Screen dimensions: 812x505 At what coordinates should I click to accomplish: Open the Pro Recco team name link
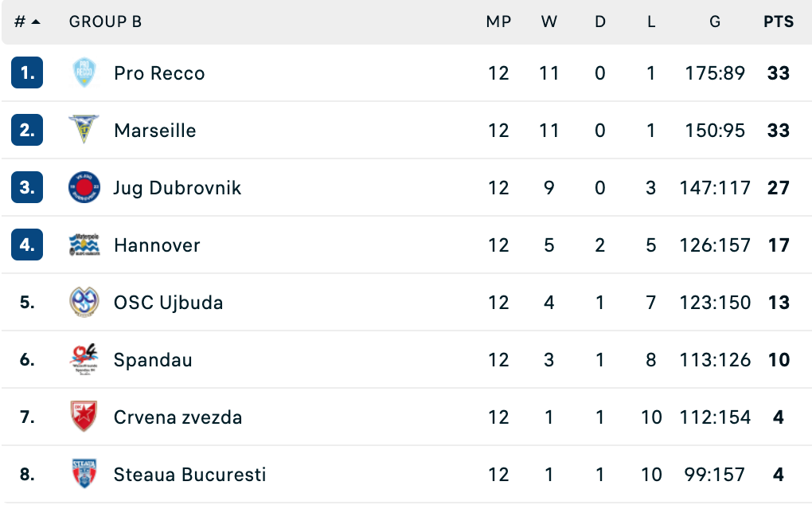coord(159,73)
